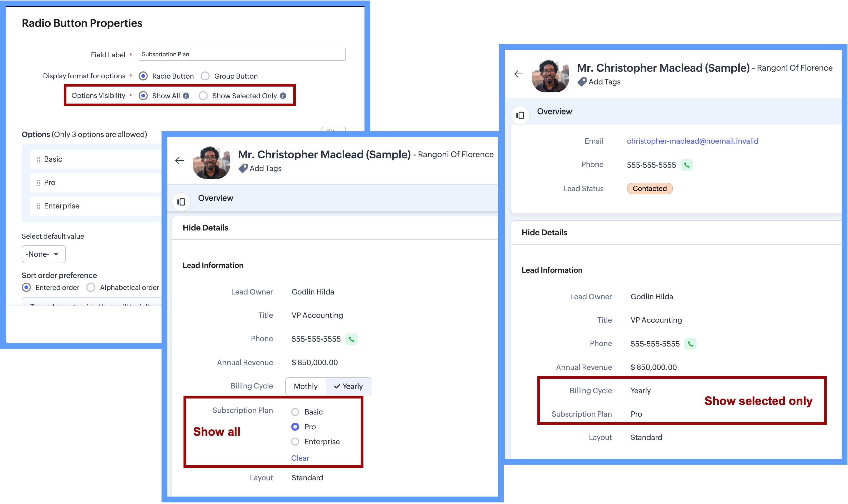This screenshot has width=848, height=504.
Task: Click info icon beside Show Selected Only
Action: pyautogui.click(x=283, y=96)
